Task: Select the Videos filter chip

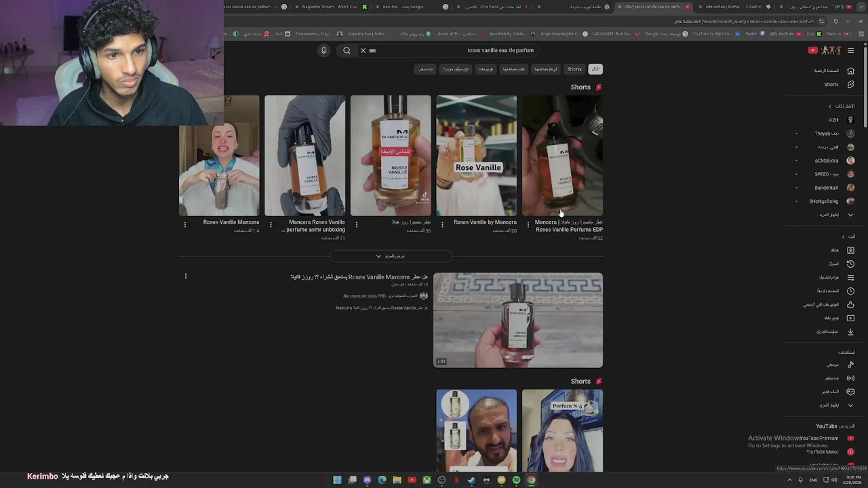Action: point(486,69)
